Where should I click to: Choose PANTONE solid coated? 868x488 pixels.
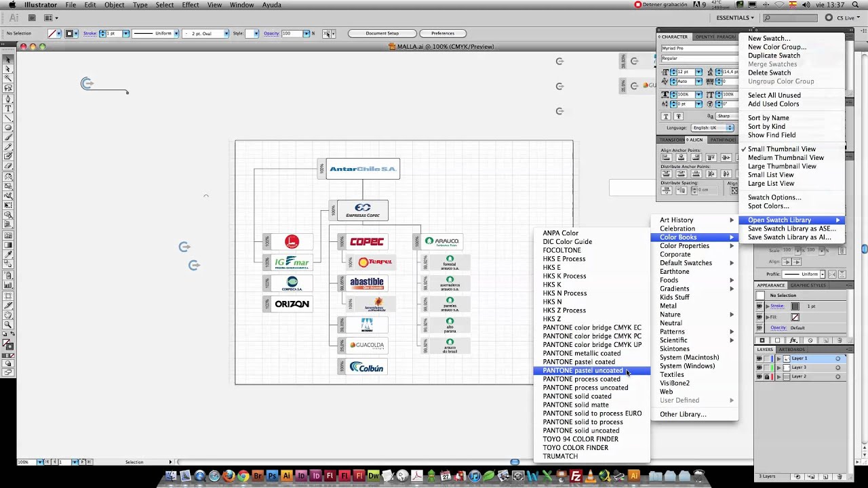[x=577, y=396]
